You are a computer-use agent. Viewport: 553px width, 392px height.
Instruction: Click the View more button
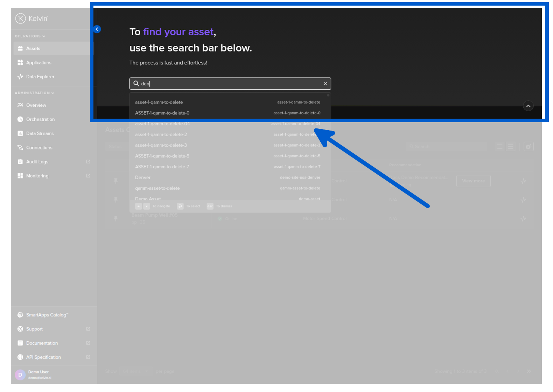pos(473,181)
